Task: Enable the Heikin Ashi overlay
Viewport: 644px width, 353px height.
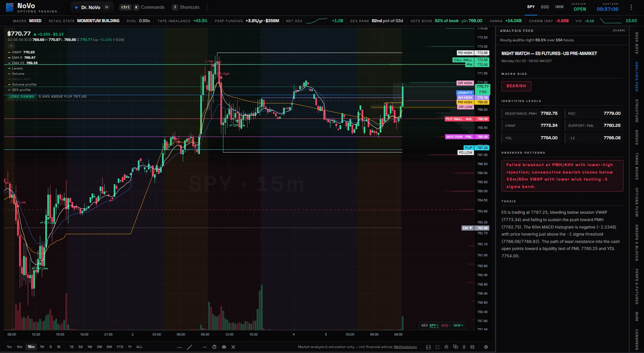Action: tap(19, 79)
